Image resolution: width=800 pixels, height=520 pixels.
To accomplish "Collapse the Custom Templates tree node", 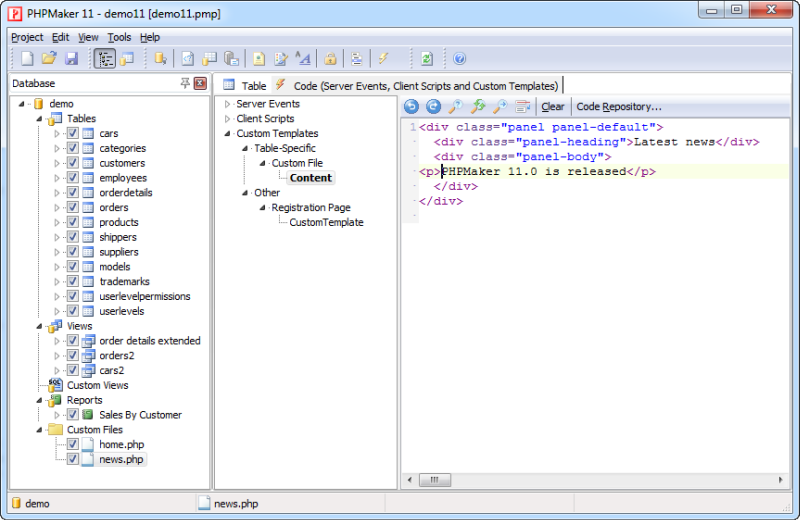I will [228, 134].
